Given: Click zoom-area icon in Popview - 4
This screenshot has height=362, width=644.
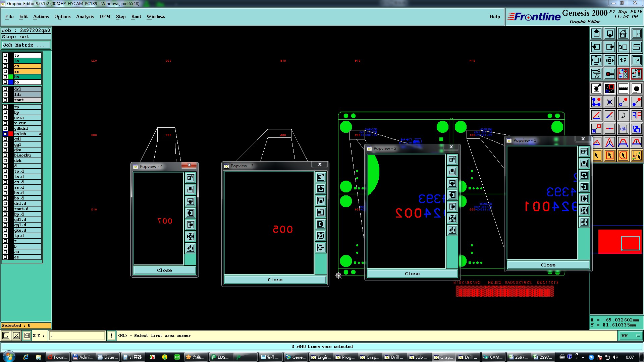Looking at the screenshot, I should pos(190,178).
